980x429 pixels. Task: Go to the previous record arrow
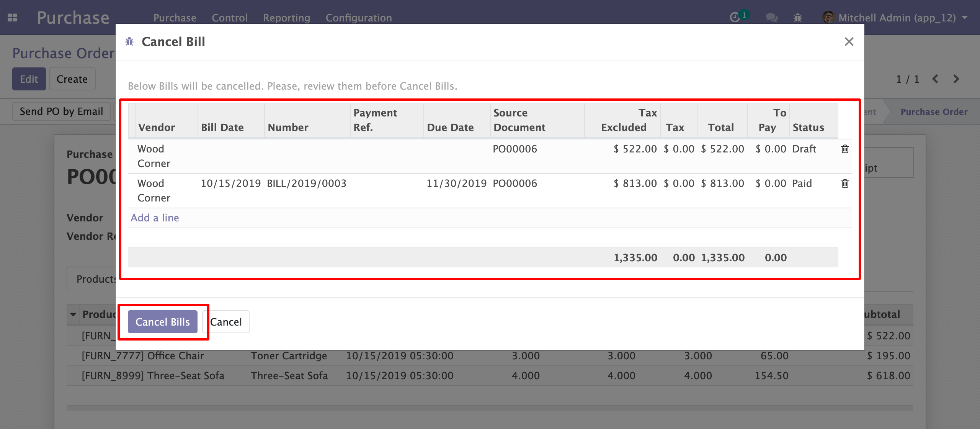coord(936,79)
